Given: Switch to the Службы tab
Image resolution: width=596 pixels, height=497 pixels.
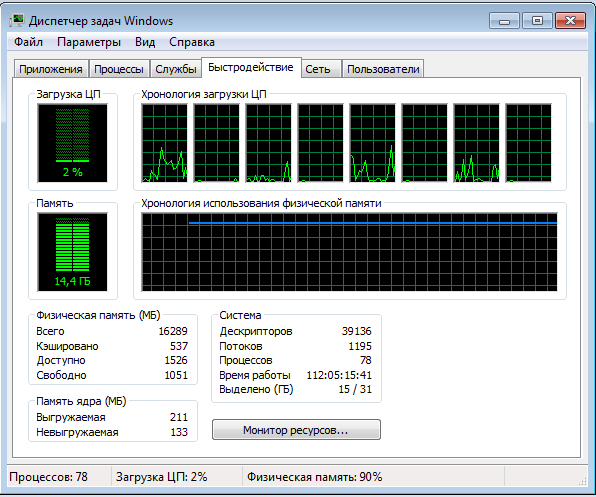Looking at the screenshot, I should [x=176, y=69].
